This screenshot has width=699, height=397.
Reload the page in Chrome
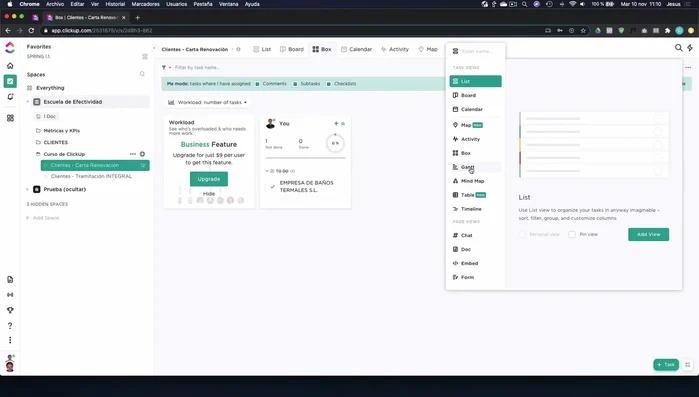[x=31, y=30]
